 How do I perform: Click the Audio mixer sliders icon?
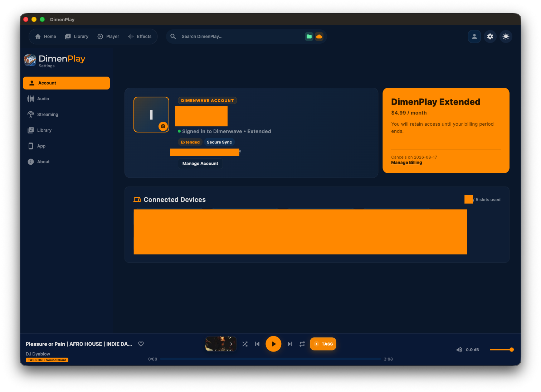click(31, 99)
